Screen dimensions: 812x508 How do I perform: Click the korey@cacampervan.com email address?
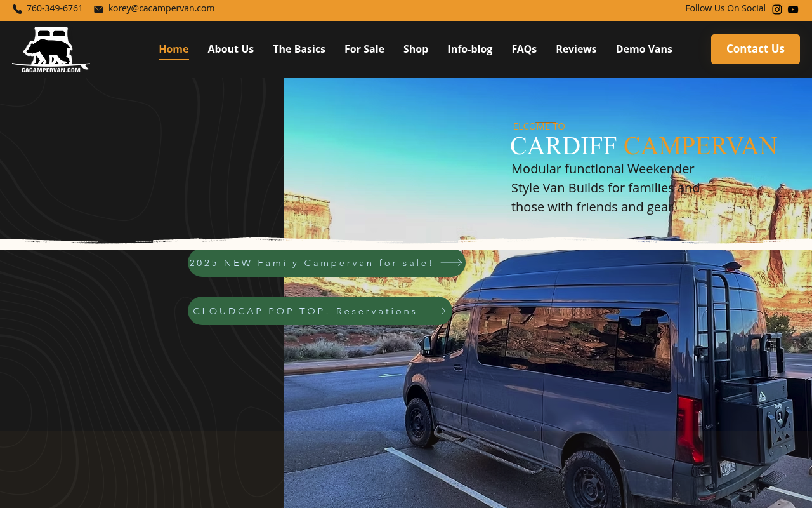(161, 8)
